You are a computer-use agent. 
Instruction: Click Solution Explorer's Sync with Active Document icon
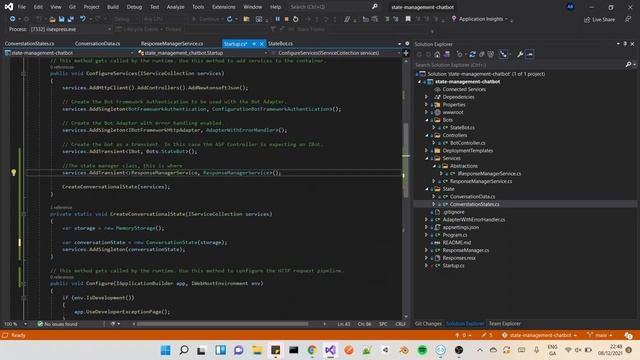(472, 54)
